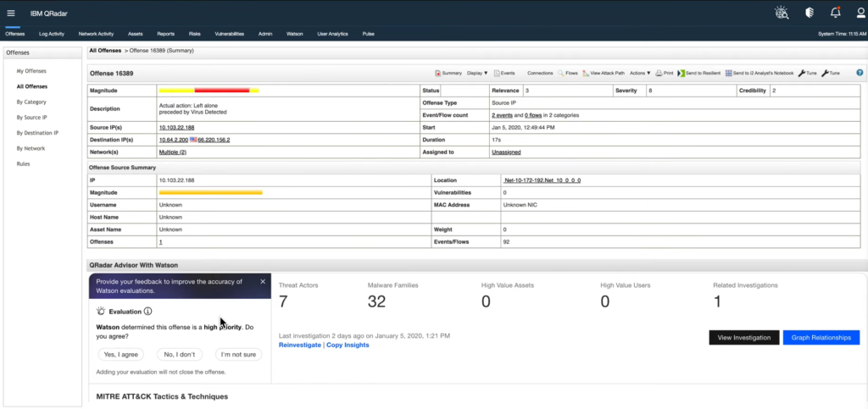
Task: Open the User Analytics tab
Action: pyautogui.click(x=332, y=34)
